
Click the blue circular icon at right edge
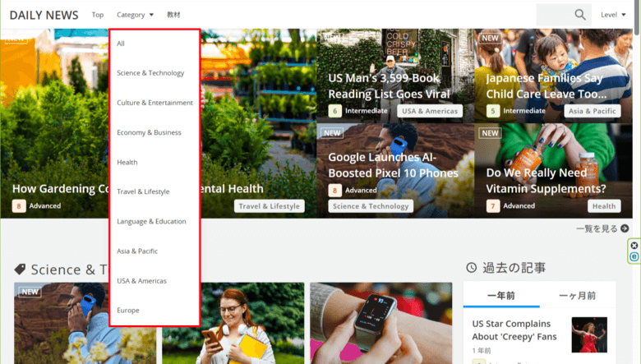634,257
